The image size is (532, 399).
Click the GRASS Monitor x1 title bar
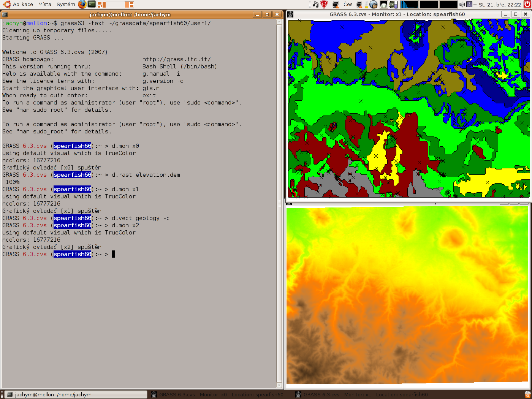[397, 14]
